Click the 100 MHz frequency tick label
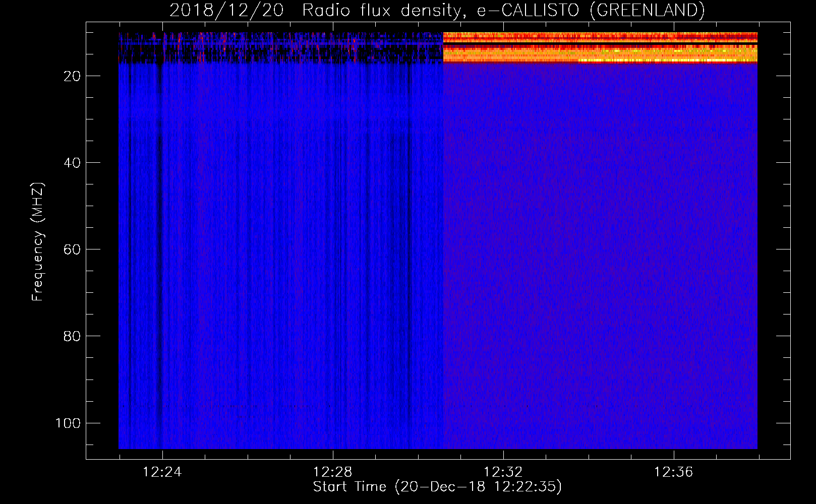This screenshot has height=504, width=816. click(x=68, y=423)
